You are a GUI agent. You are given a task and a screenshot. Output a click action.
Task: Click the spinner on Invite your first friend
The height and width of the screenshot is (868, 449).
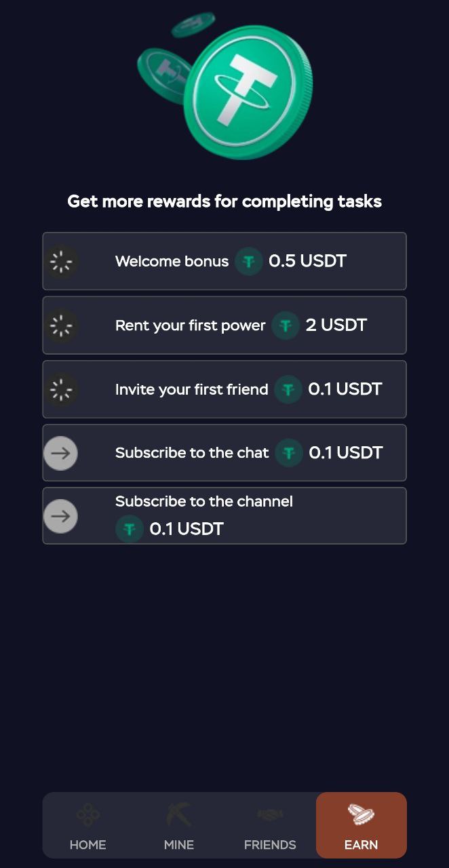(61, 389)
